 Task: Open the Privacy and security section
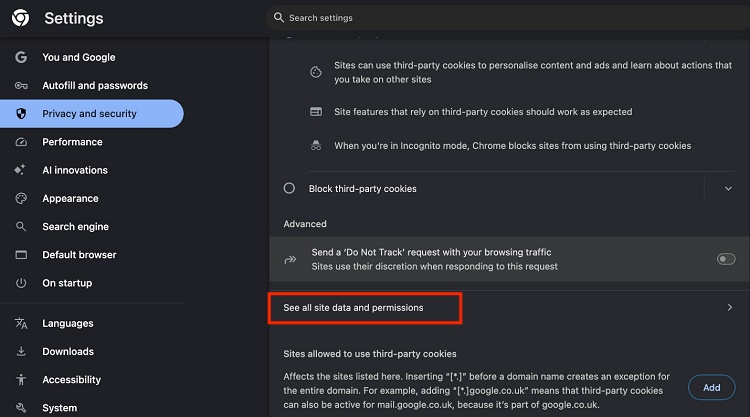[89, 114]
